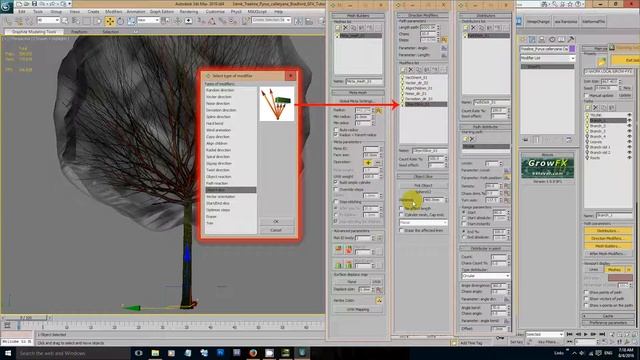Screen dimensions: 640x360
Task: Toggle Auto radius checkbox in Meta mesh panel
Action: 336,129
